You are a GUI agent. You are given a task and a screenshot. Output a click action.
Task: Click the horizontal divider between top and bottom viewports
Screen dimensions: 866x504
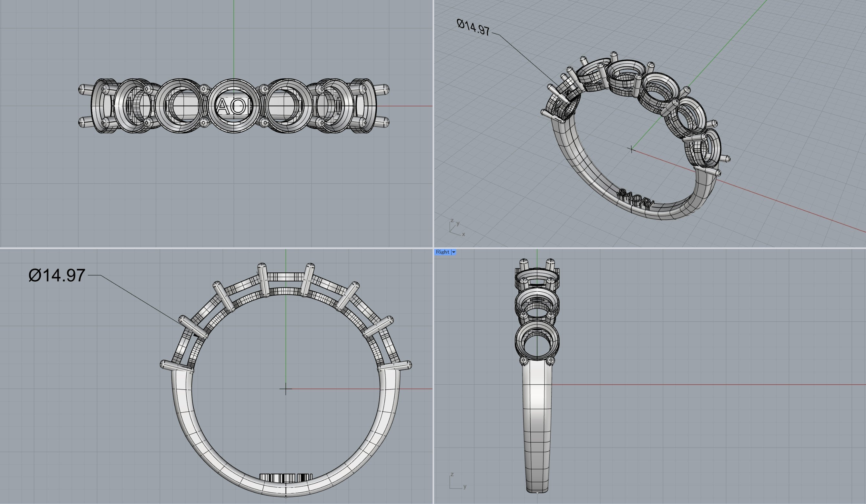(433, 248)
